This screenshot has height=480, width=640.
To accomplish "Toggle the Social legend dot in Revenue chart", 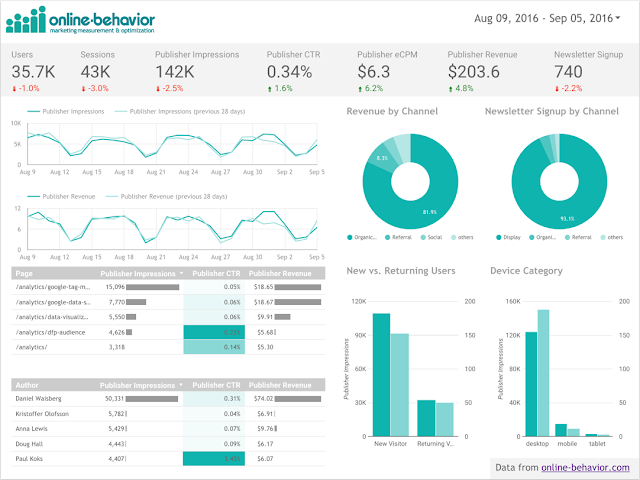I will [423, 238].
